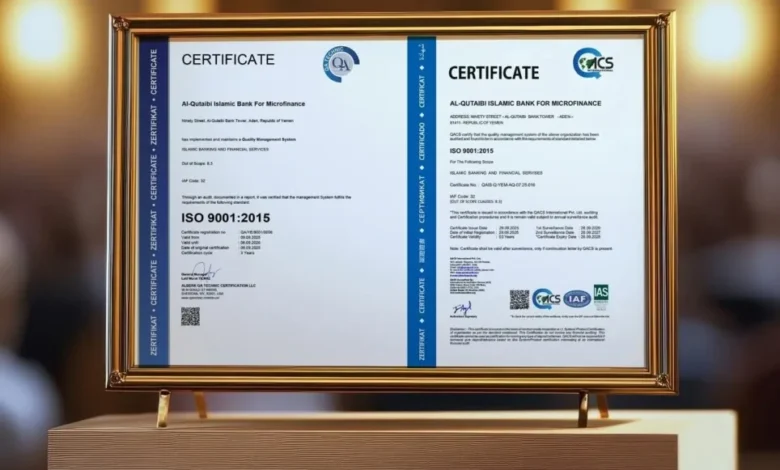The height and width of the screenshot is (470, 780).
Task: Click the dark blue ZERTIFIKAT strip on left certificate
Action: [x=153, y=200]
